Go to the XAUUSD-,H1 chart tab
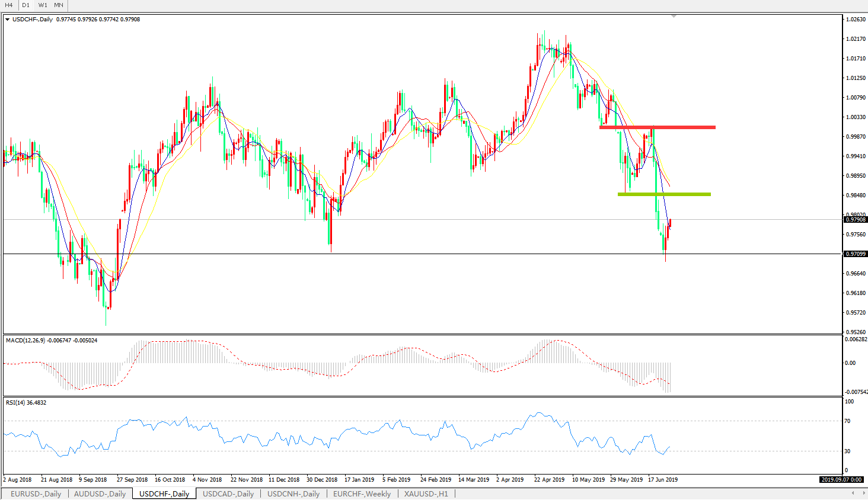The height and width of the screenshot is (500, 868). click(426, 493)
